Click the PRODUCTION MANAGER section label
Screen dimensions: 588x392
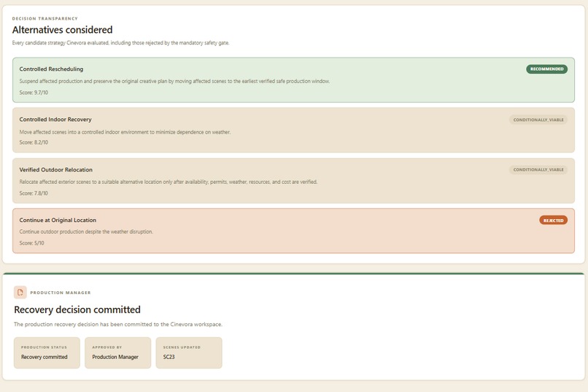coord(61,293)
